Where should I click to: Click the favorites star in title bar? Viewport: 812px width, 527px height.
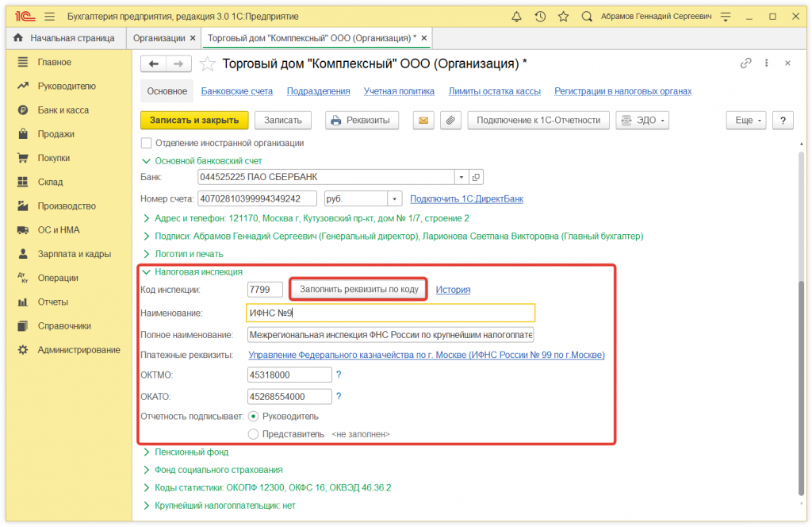[563, 16]
